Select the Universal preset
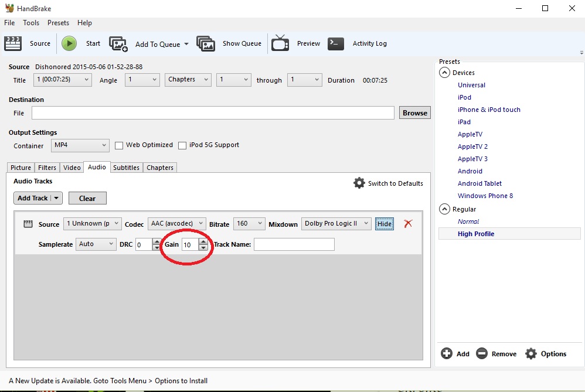585x392 pixels. tap(471, 84)
